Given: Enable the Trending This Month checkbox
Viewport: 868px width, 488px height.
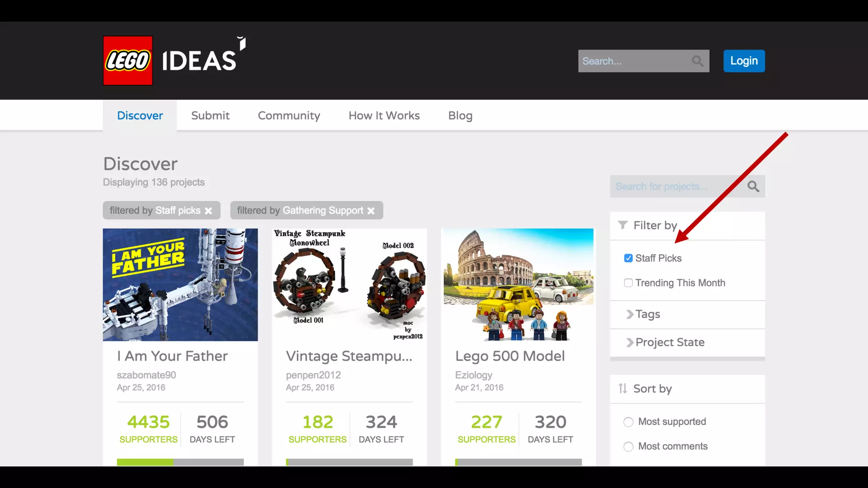Looking at the screenshot, I should pos(628,283).
